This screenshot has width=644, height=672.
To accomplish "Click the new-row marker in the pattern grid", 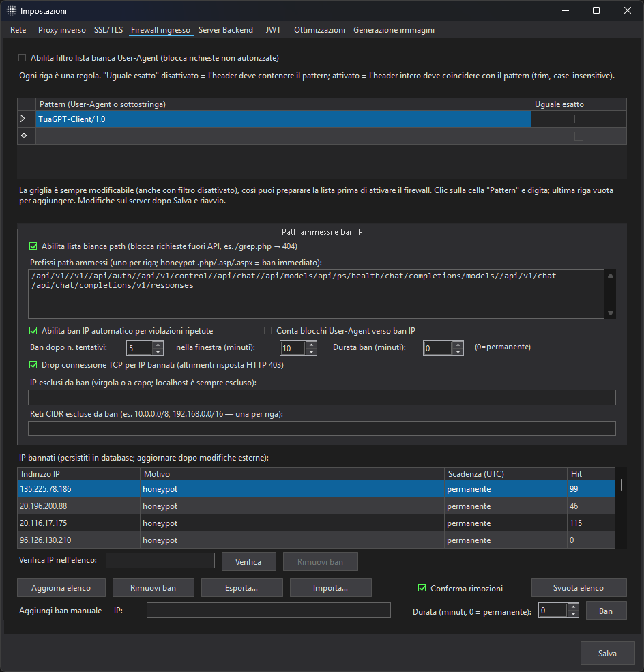I will click(24, 136).
